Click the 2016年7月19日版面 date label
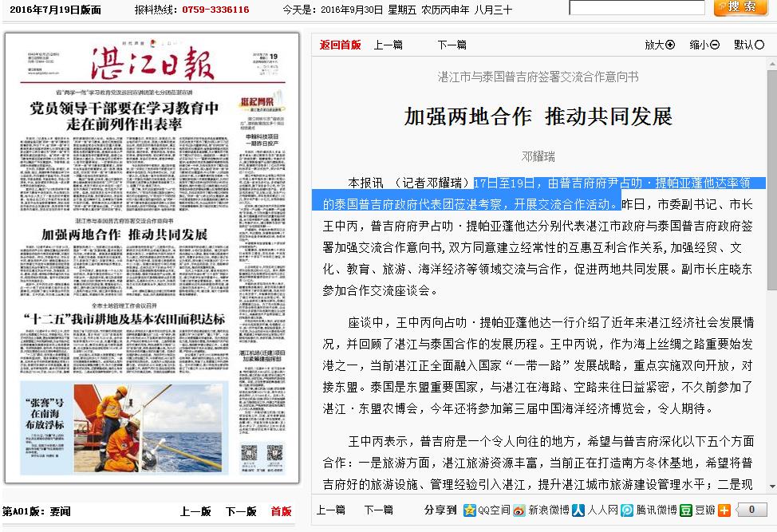The height and width of the screenshot is (532, 777). coord(56,10)
